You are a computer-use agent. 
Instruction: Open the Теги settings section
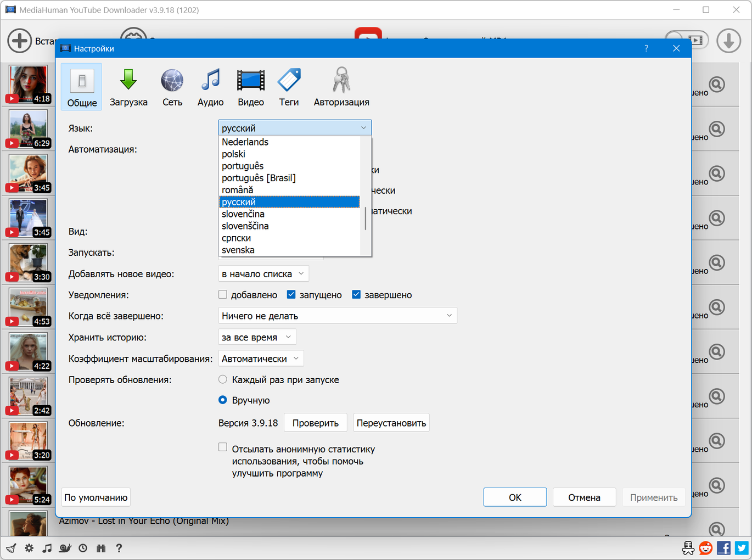pyautogui.click(x=289, y=88)
